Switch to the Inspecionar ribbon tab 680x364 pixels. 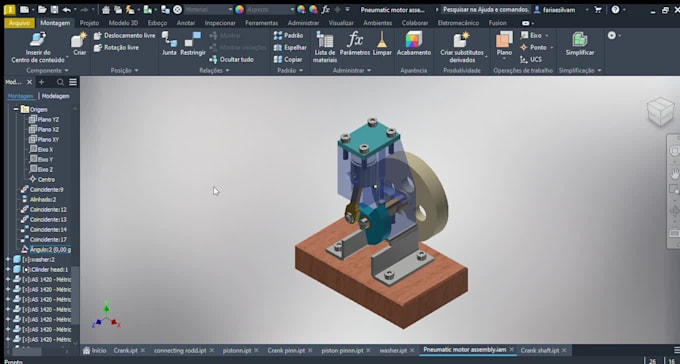point(220,23)
